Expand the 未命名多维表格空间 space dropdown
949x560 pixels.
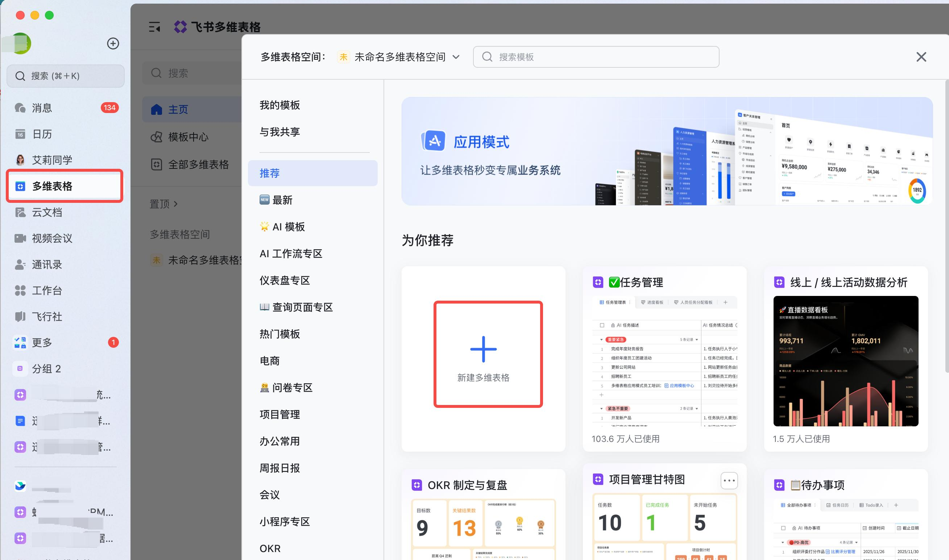[x=456, y=57]
